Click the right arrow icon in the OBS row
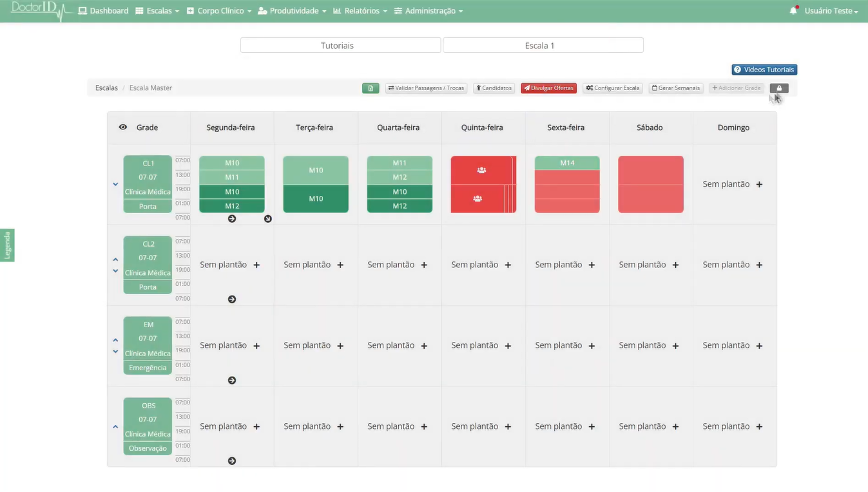Image resolution: width=868 pixels, height=492 pixels. [x=232, y=461]
